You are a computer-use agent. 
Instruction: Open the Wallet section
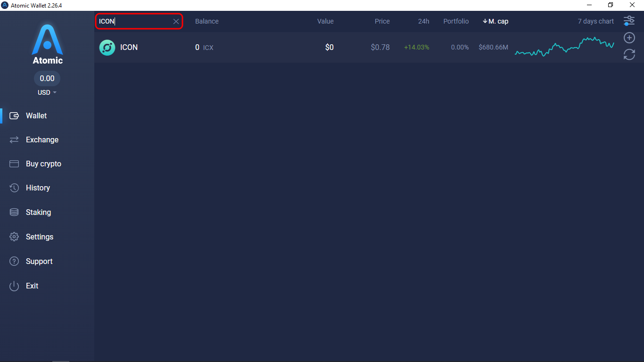pos(36,115)
